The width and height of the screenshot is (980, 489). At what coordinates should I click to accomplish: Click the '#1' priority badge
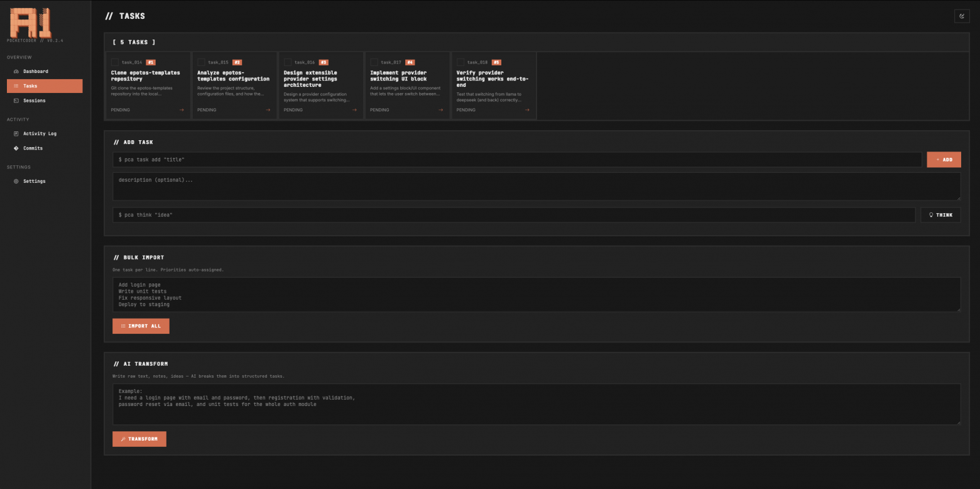[x=151, y=63]
